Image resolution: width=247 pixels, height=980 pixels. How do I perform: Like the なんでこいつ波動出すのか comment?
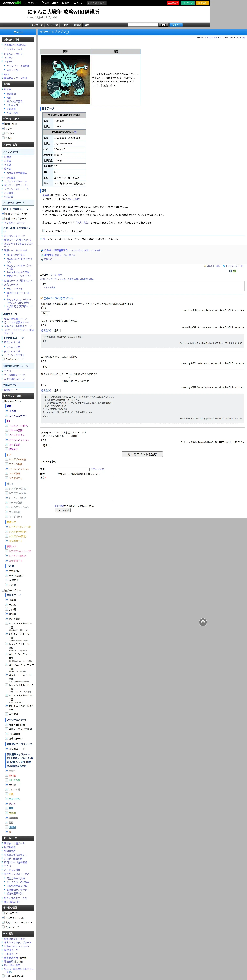[x=43, y=325]
